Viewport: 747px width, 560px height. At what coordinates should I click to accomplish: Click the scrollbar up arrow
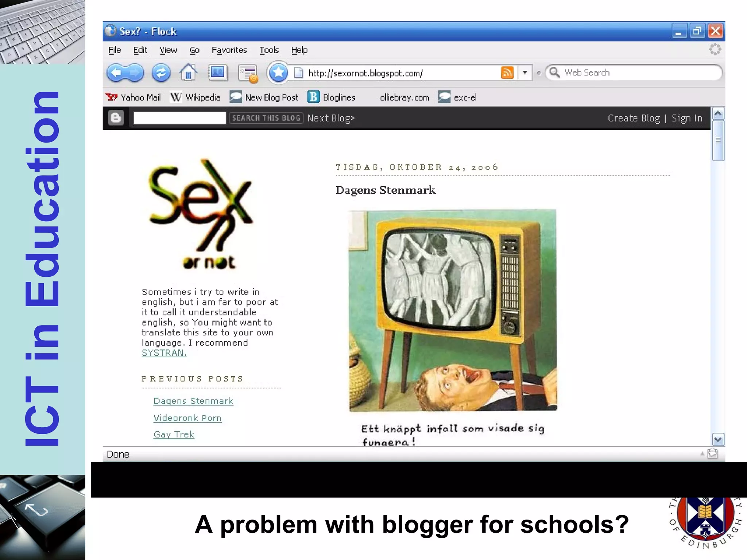coord(718,113)
